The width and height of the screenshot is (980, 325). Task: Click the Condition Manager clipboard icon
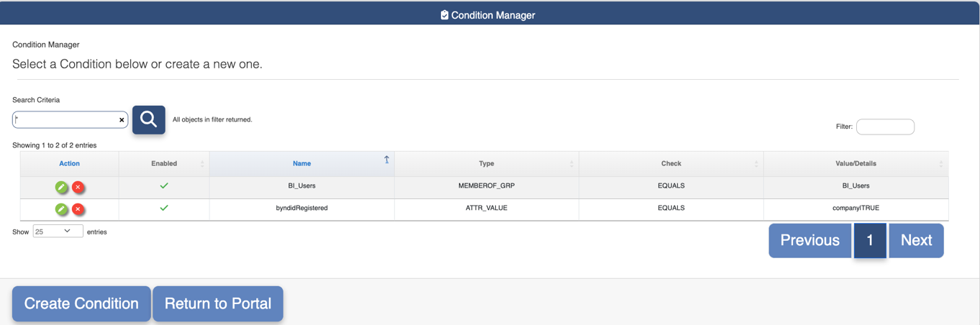[445, 14]
